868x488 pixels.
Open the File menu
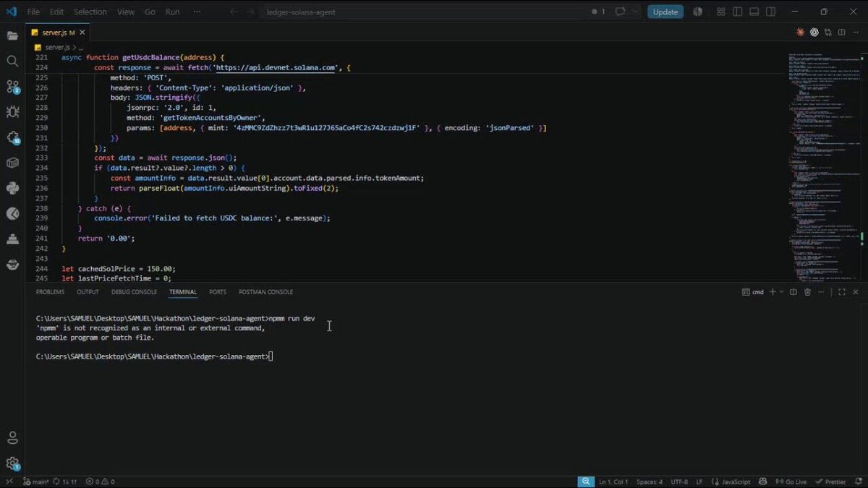(33, 12)
